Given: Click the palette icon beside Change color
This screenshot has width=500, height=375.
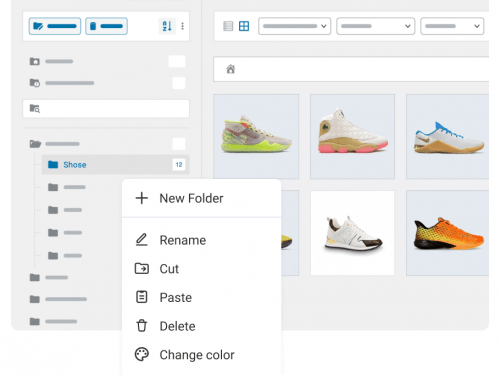Looking at the screenshot, I should (142, 354).
